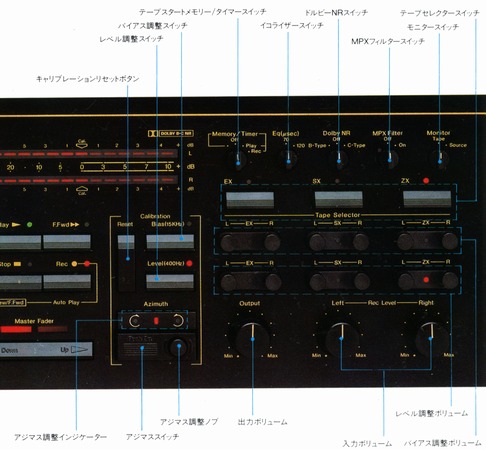Turn the Memory/Timer selector knob
The width and height of the screenshot is (486, 450).
238,159
